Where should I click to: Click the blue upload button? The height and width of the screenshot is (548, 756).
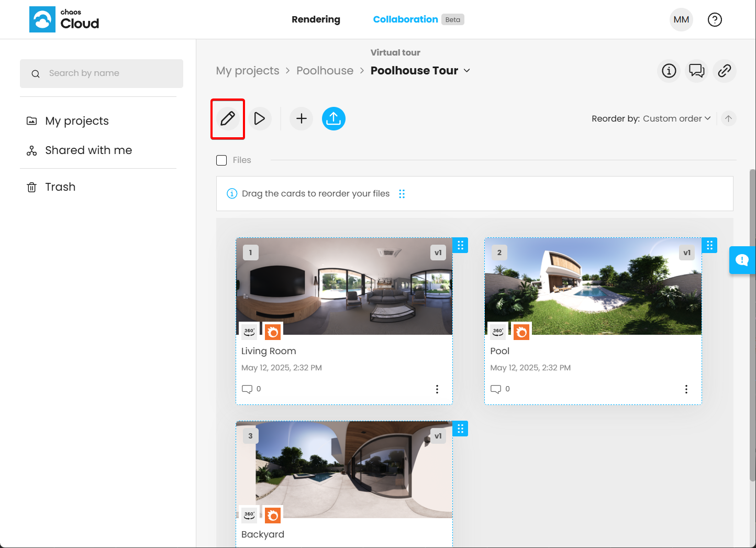pyautogui.click(x=333, y=118)
